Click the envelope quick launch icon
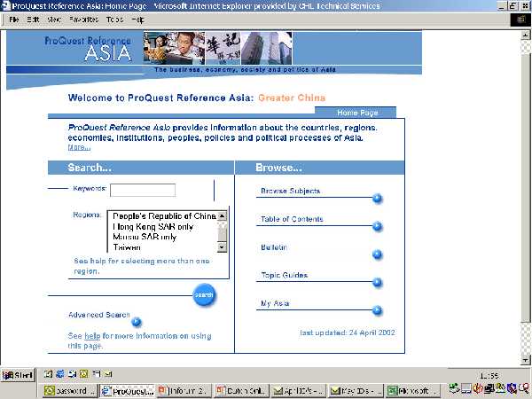Screen dimensions: 532x399 (108, 374)
